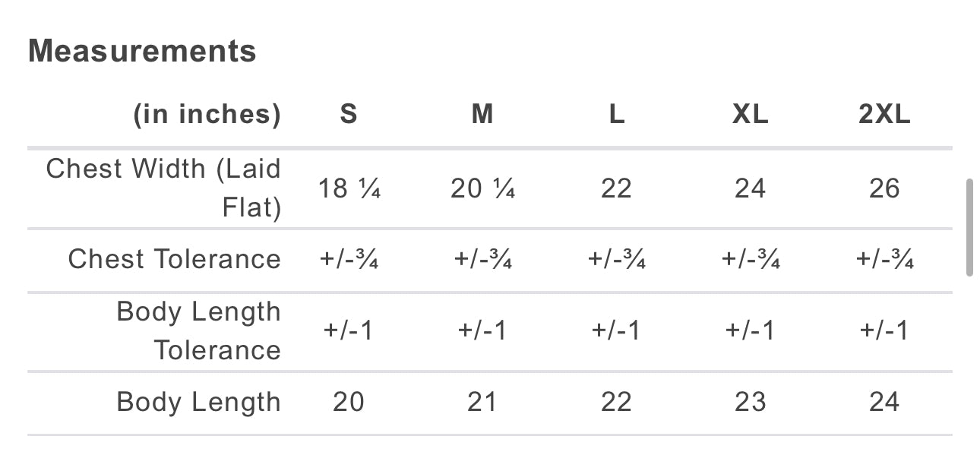Select the M size column header

482,114
